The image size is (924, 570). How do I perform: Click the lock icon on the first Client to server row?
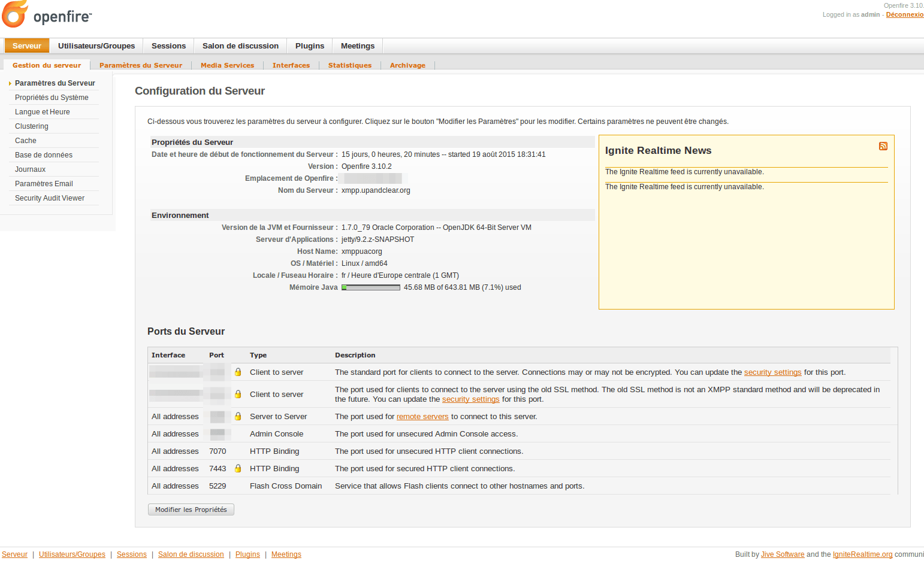(238, 372)
